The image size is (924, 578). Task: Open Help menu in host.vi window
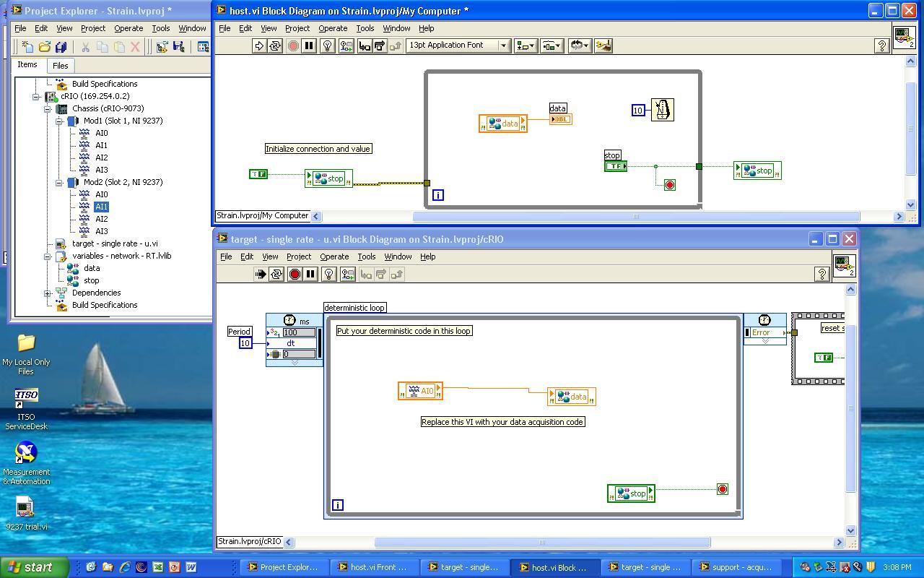click(426, 28)
